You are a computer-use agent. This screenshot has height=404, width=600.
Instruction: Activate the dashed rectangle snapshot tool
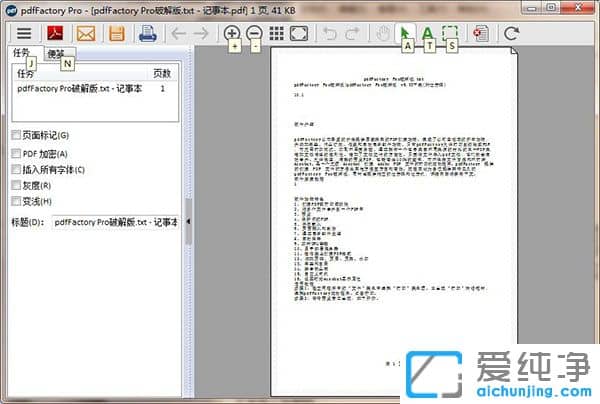451,34
